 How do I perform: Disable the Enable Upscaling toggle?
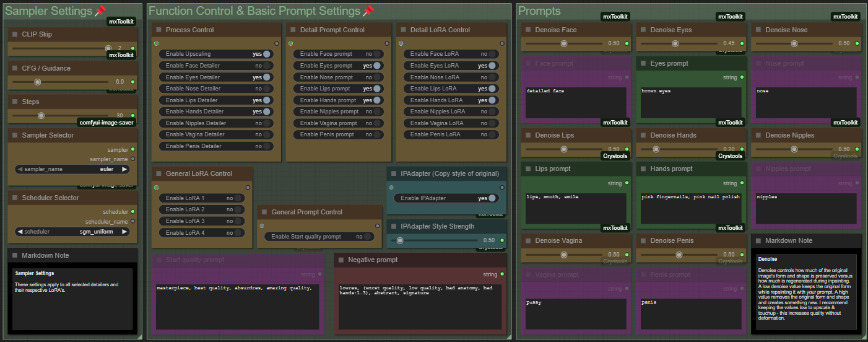pyautogui.click(x=266, y=54)
